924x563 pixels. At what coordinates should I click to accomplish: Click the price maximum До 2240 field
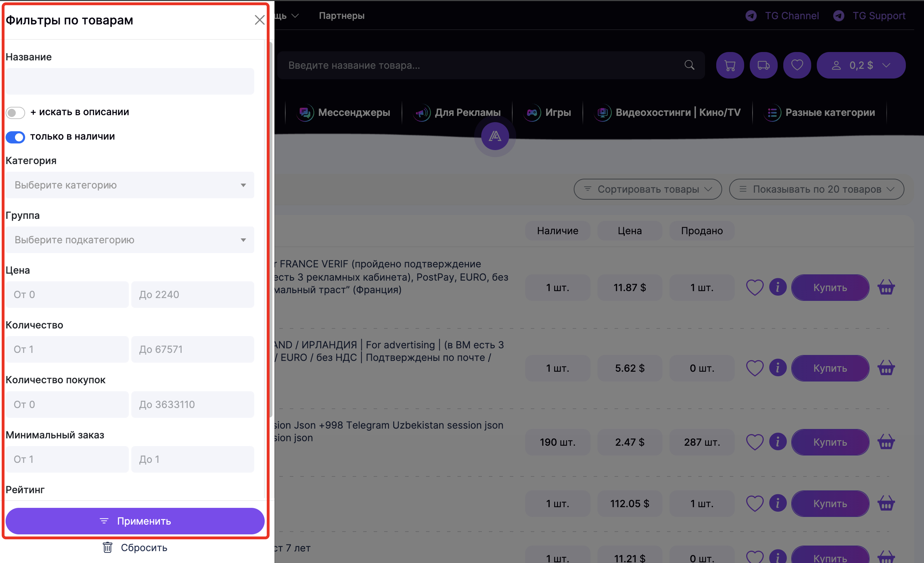click(192, 295)
